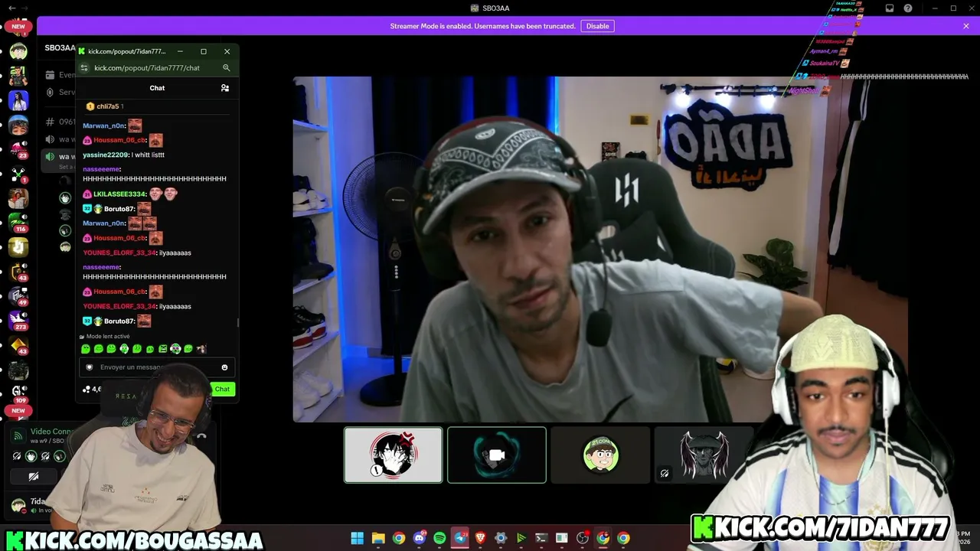The width and height of the screenshot is (980, 551).
Task: Open Discord help icon in title bar
Action: tap(908, 8)
